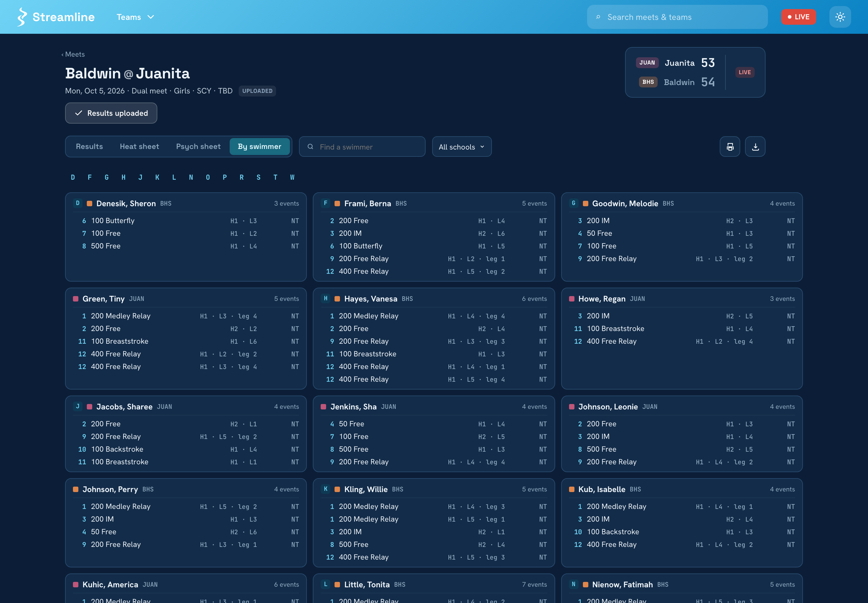This screenshot has width=868, height=603.
Task: Jump to letter K in alphabet index
Action: [157, 177]
